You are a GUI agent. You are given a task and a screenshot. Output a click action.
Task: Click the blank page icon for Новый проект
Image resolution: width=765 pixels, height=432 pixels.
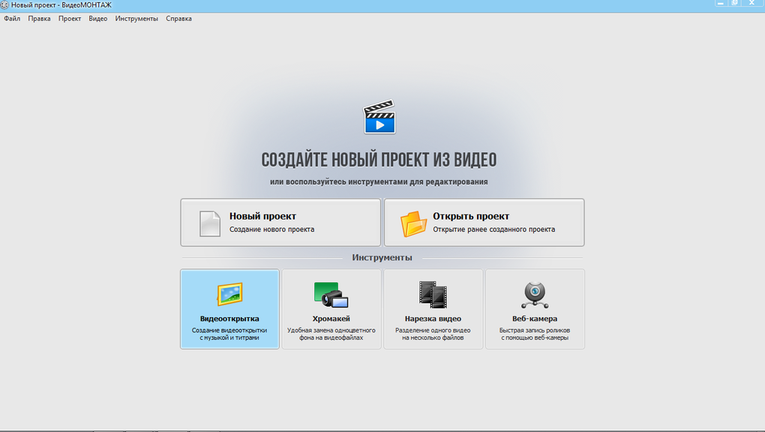coord(210,224)
